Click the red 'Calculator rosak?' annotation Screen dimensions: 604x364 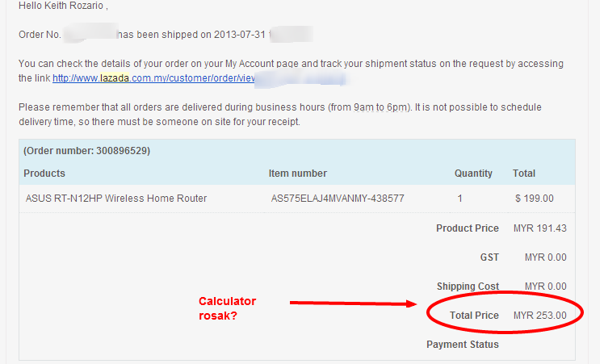(228, 308)
